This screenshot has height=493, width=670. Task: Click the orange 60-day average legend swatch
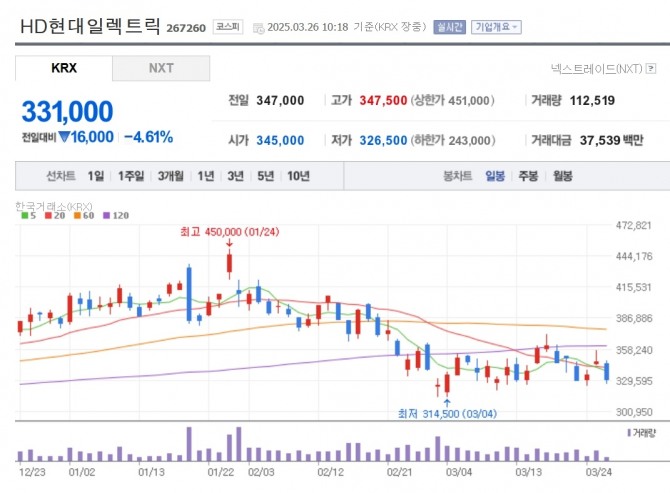coord(77,215)
